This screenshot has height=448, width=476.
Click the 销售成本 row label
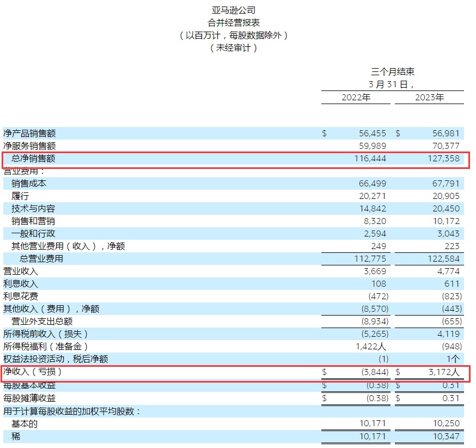[x=29, y=184]
